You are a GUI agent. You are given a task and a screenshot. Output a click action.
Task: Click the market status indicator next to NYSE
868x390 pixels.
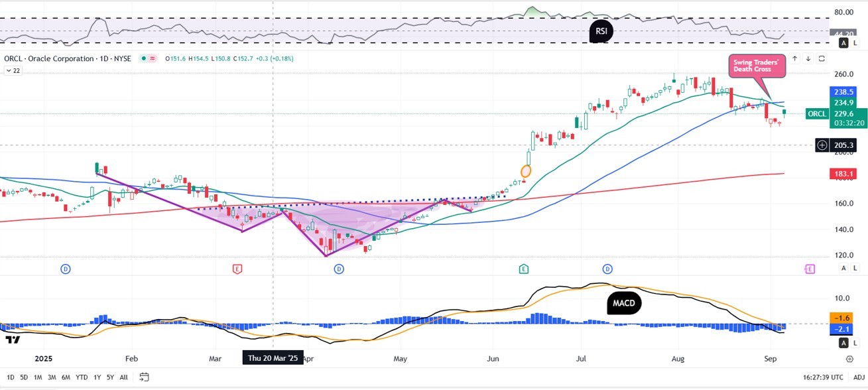[143, 58]
